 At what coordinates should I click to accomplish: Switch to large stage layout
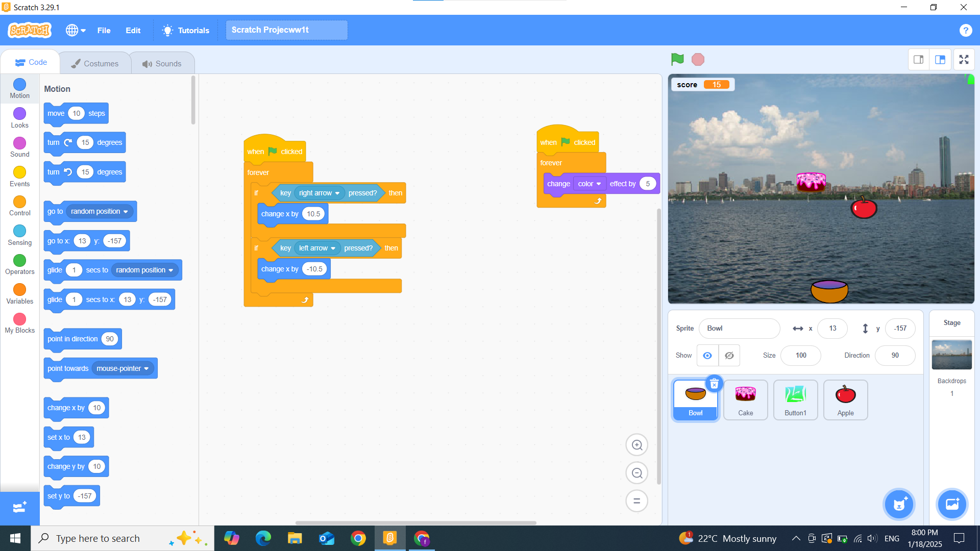coord(940,60)
